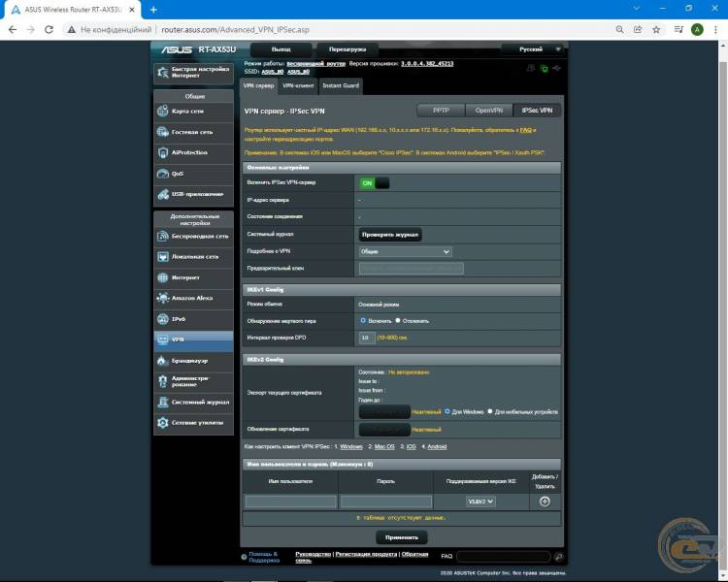Click the username input field in table
The height and width of the screenshot is (582, 728).
(291, 501)
